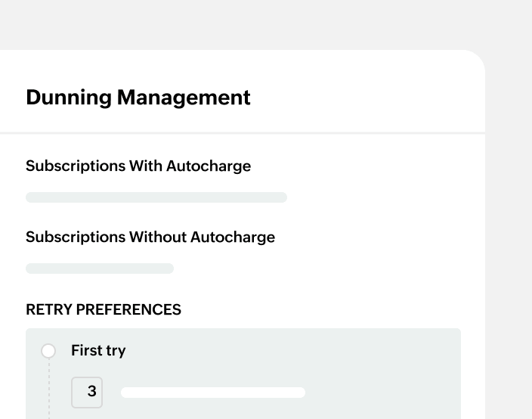Click placeholder bar under With Autocharge
This screenshot has height=419, width=532.
(x=156, y=197)
